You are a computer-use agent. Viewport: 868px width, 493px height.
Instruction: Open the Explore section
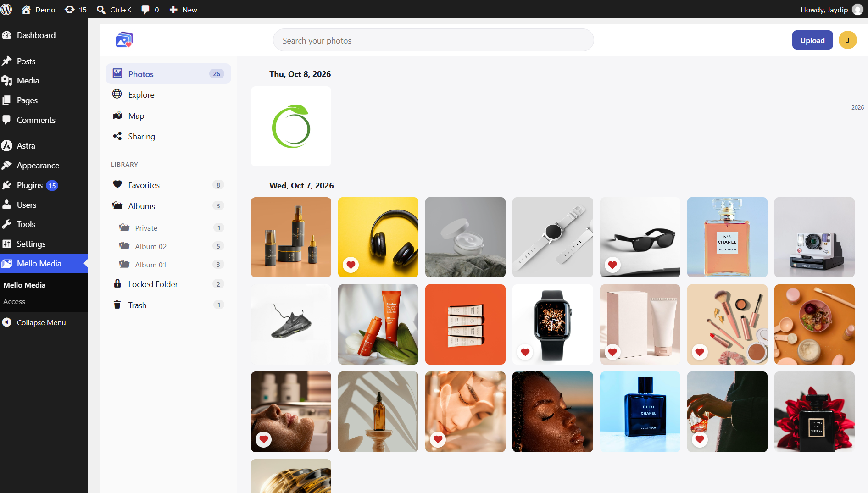click(168, 94)
